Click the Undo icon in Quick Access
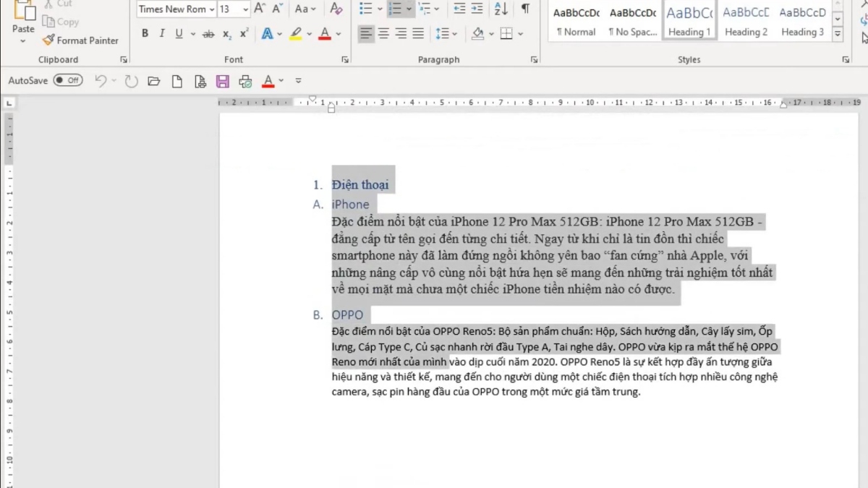Viewport: 868px width, 488px height. point(101,80)
